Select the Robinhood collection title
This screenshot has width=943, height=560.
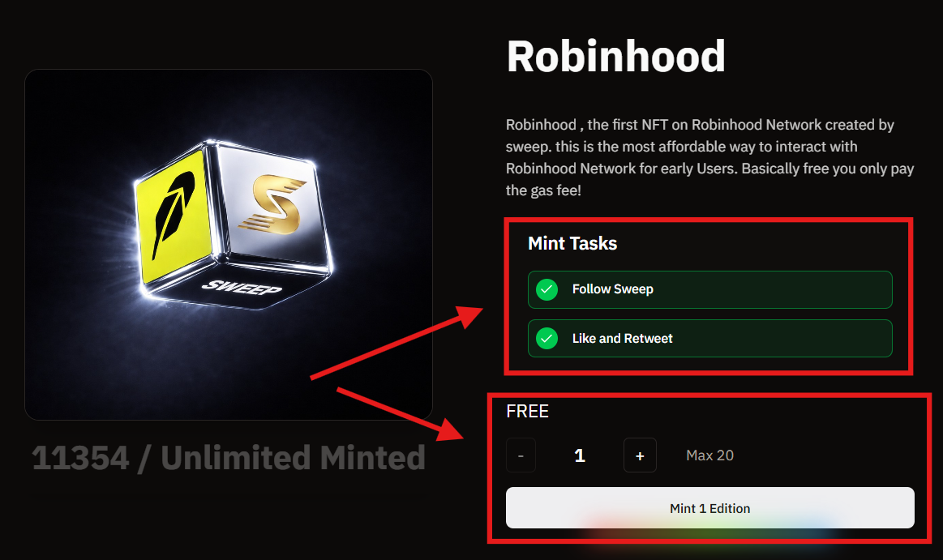tap(616, 57)
